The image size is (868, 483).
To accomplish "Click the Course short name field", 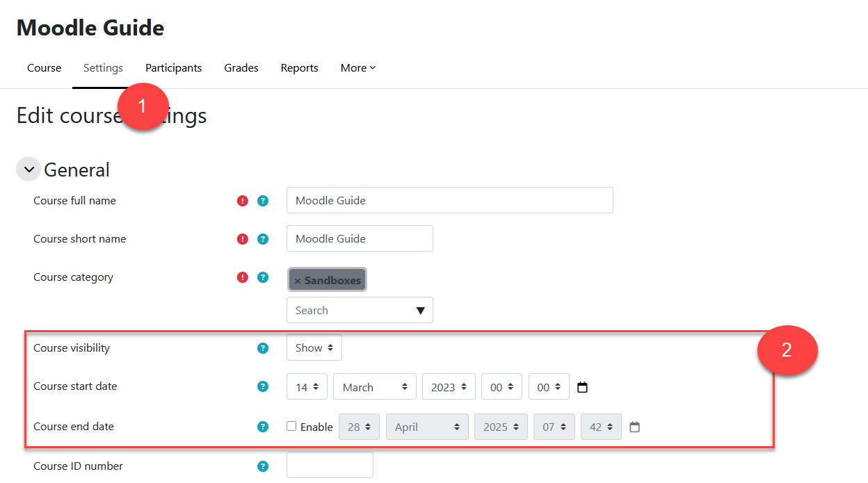I will 360,238.
